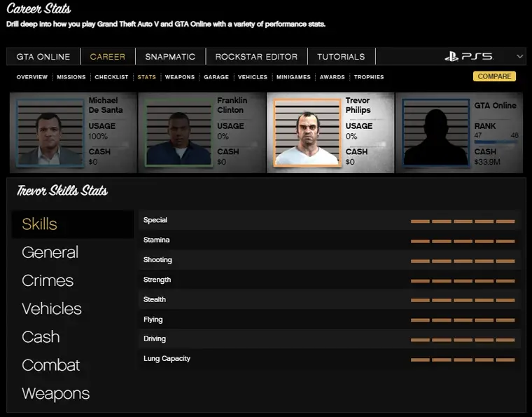Click the Flying skill label
Viewport: 532px width, 417px height.
[153, 319]
